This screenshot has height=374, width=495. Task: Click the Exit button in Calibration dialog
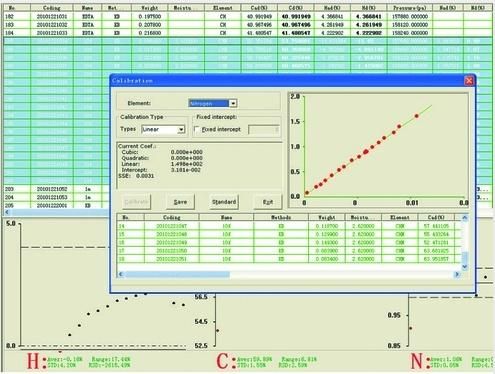[268, 202]
